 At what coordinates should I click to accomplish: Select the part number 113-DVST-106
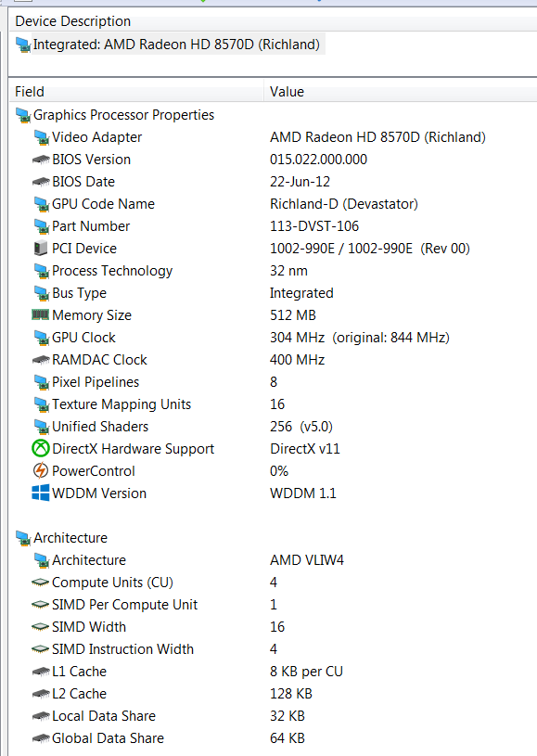pyautogui.click(x=314, y=226)
